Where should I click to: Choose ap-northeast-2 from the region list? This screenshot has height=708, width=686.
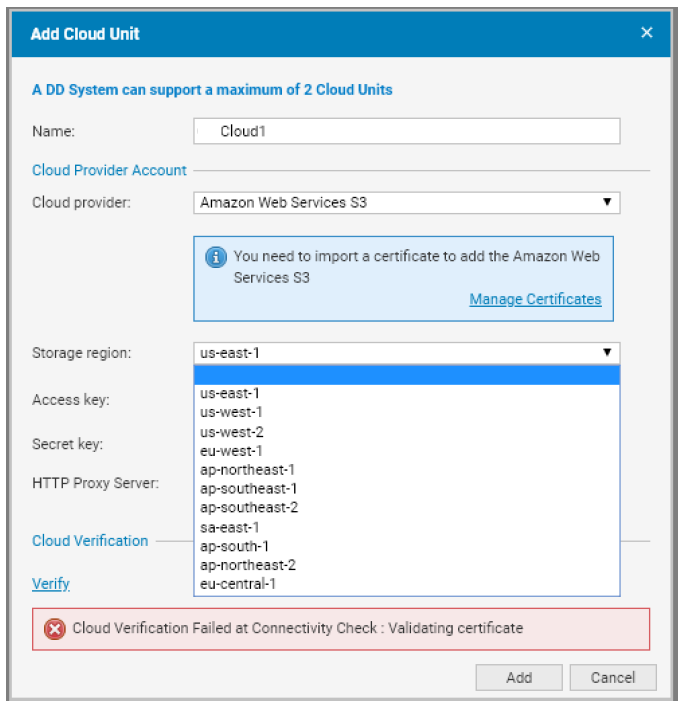point(248,565)
